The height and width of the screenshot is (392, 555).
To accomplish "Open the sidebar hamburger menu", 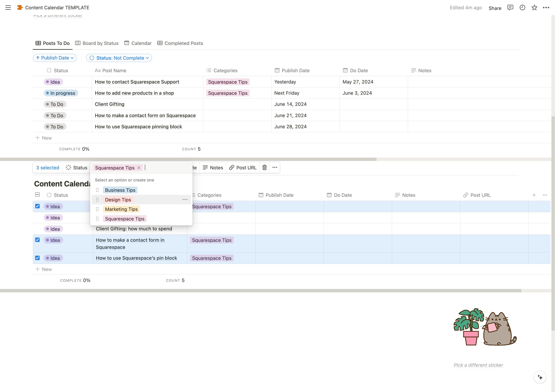I will coord(8,7).
